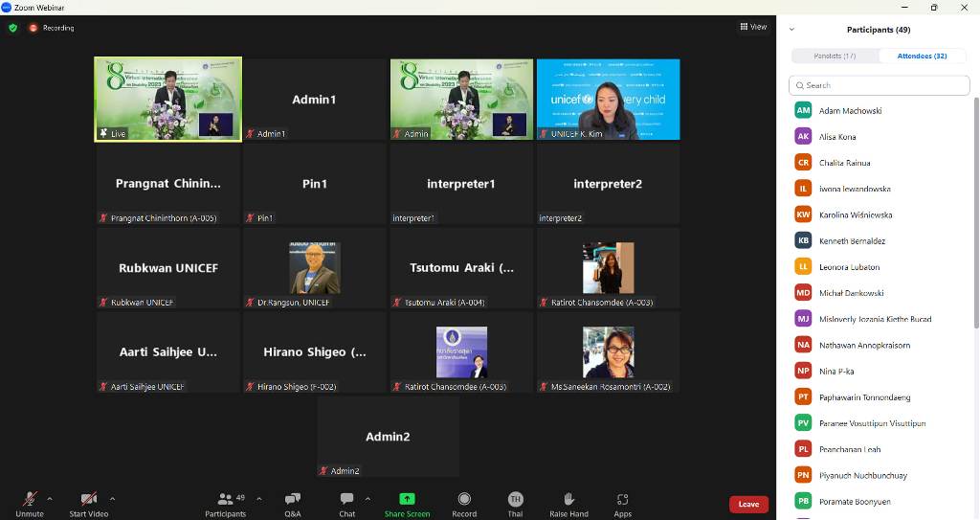Click the Admin1 name label under its tile
Screen dimensions: 980x520
click(271, 134)
